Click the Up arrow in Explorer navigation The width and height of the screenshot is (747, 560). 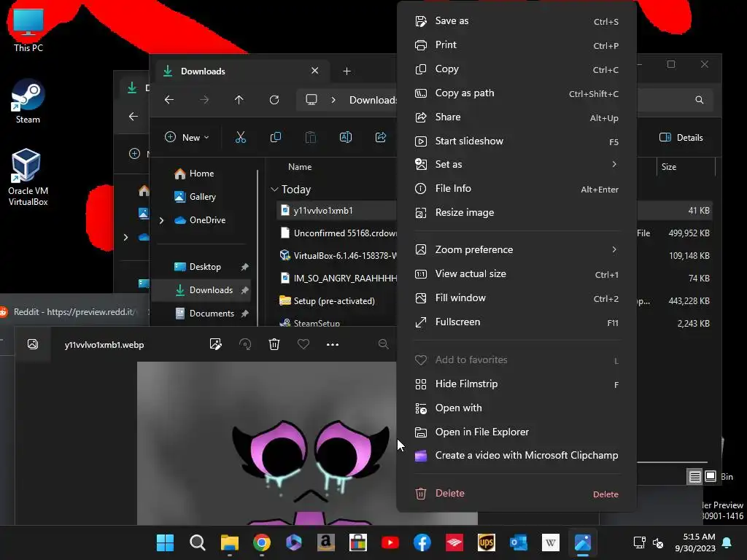[x=239, y=99]
